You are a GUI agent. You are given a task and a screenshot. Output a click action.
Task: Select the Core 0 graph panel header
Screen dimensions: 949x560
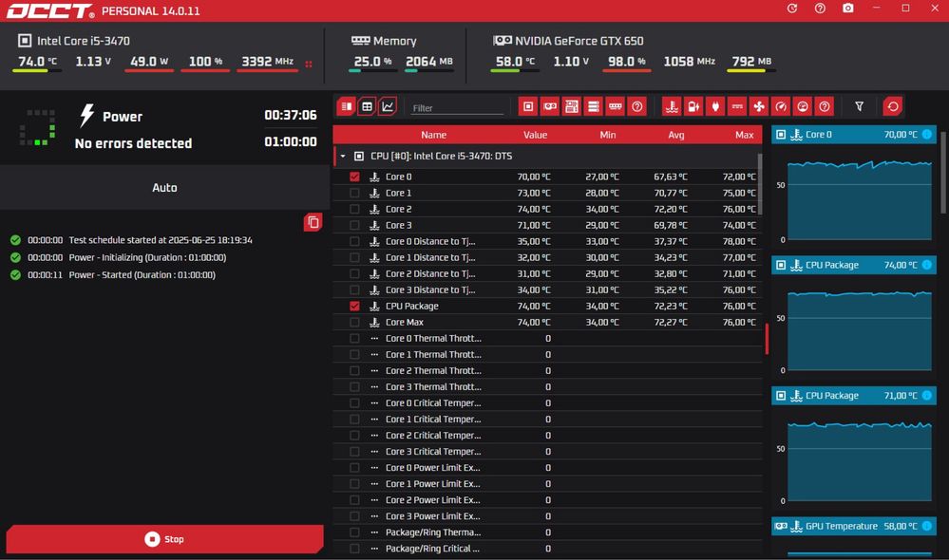(854, 134)
